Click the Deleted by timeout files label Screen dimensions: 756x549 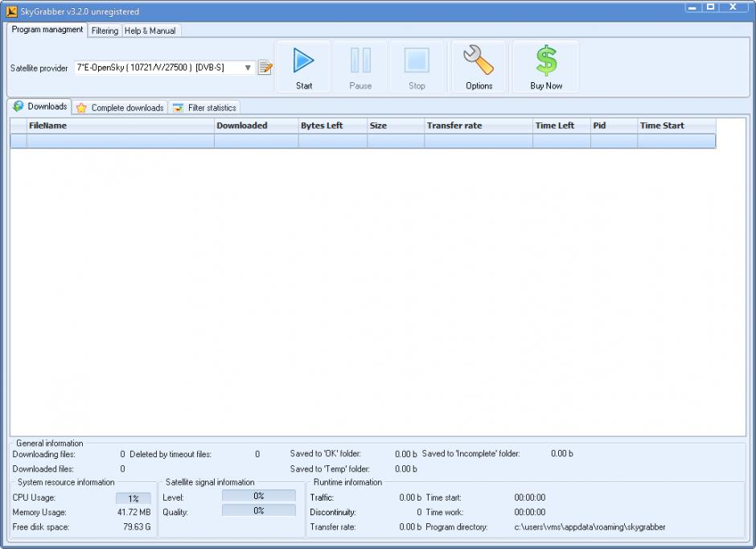coord(171,454)
